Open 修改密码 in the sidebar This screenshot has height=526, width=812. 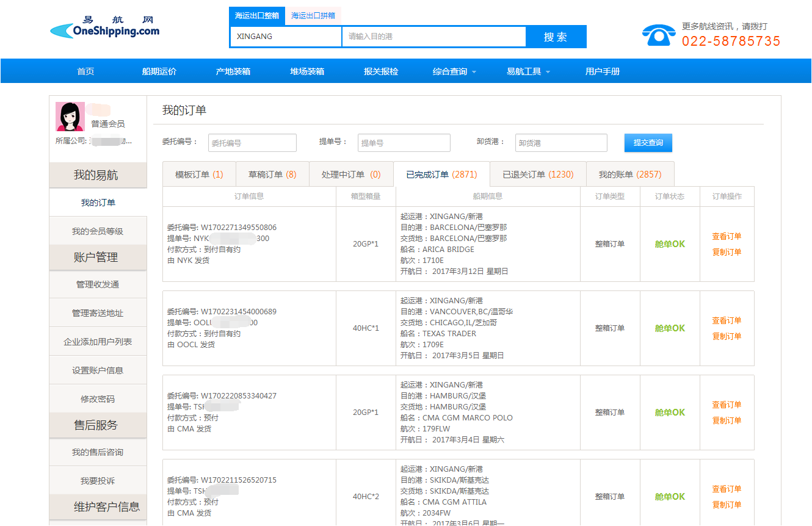pyautogui.click(x=98, y=399)
